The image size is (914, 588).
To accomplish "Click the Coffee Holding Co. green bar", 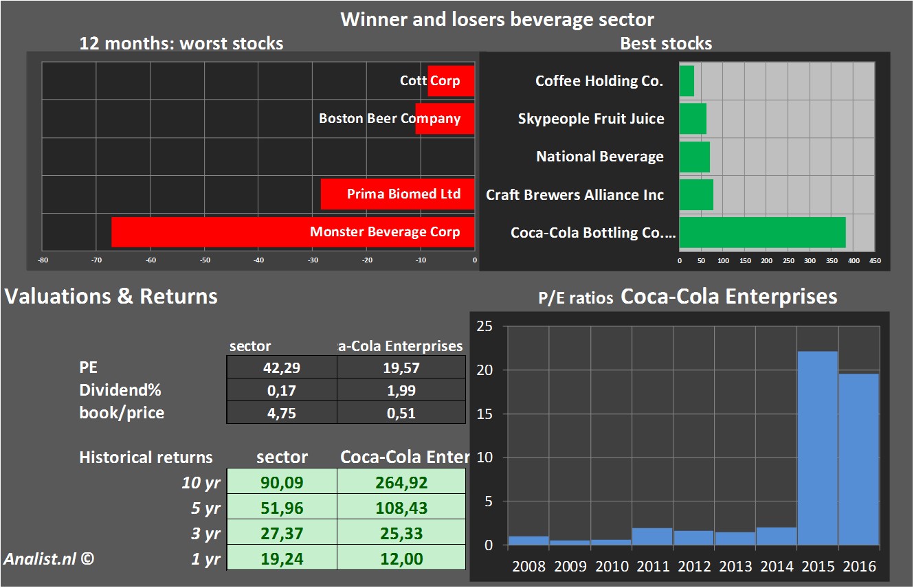I will point(687,81).
